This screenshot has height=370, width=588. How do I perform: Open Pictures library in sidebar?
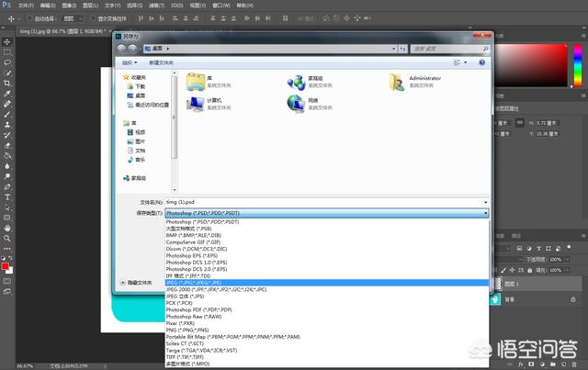[136, 141]
